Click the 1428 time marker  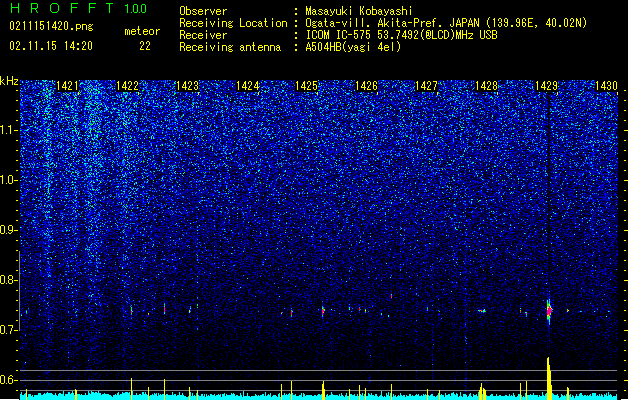(x=486, y=86)
